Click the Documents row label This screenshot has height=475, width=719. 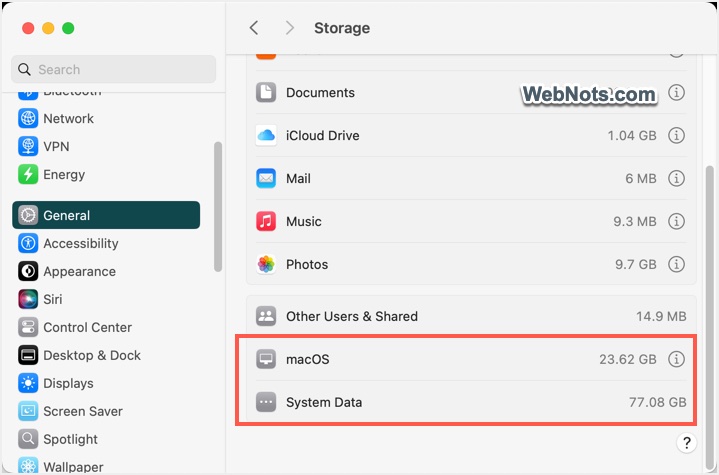coord(321,92)
